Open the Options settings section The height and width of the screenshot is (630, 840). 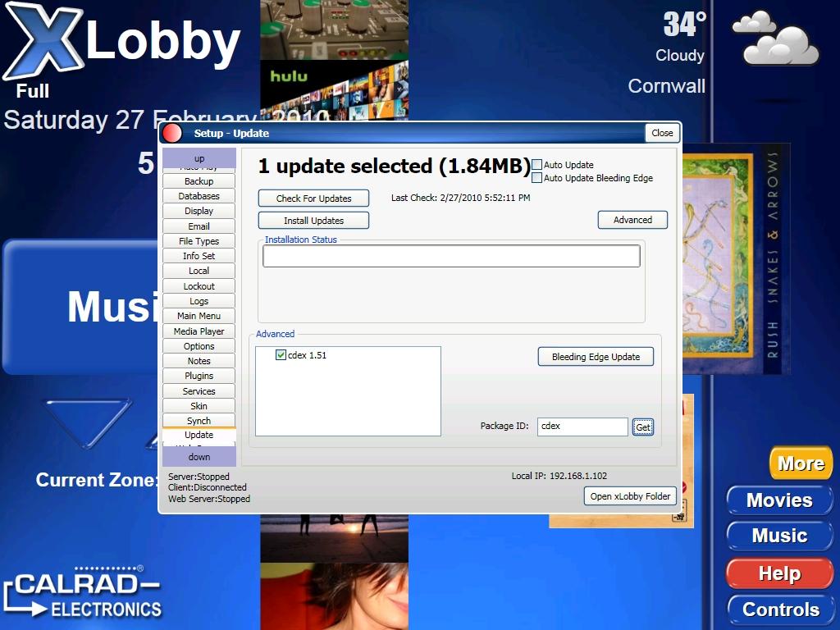tap(199, 346)
